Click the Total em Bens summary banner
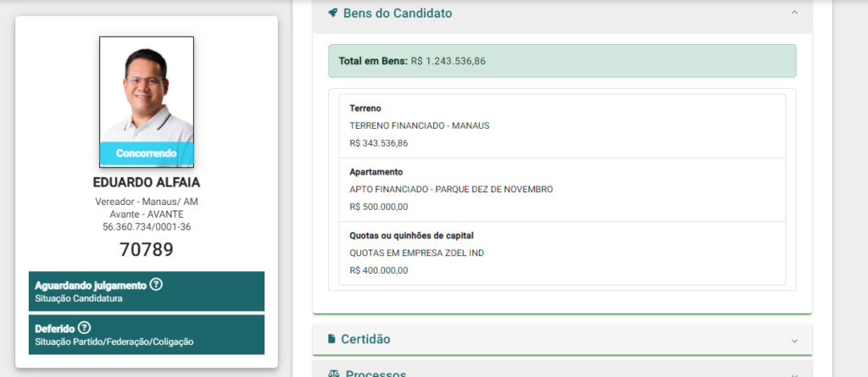Image resolution: width=868 pixels, height=377 pixels. tap(562, 61)
